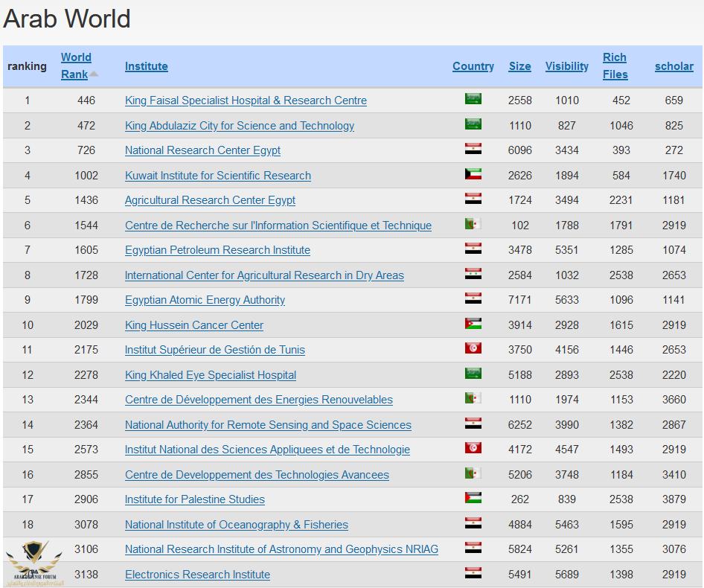Click the flag in King Abdulaziz City row
Image resolution: width=704 pixels, height=588 pixels.
[x=473, y=124]
